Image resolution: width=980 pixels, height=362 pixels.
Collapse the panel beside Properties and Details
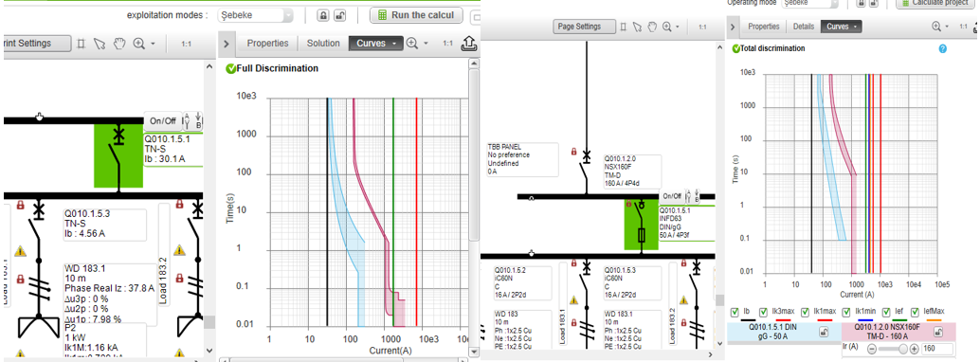[735, 27]
